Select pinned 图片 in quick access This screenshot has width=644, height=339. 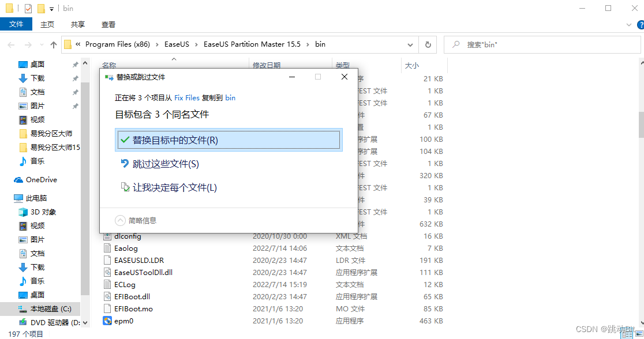(38, 106)
